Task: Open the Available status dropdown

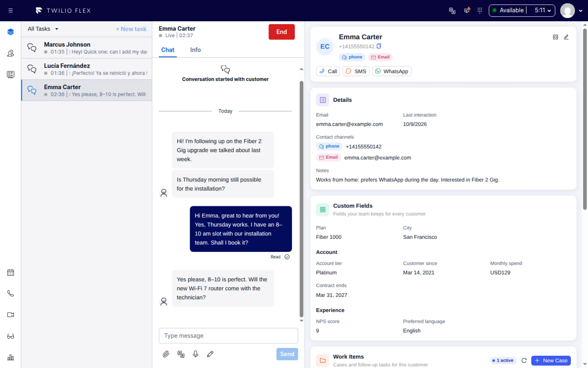Action: 522,11
